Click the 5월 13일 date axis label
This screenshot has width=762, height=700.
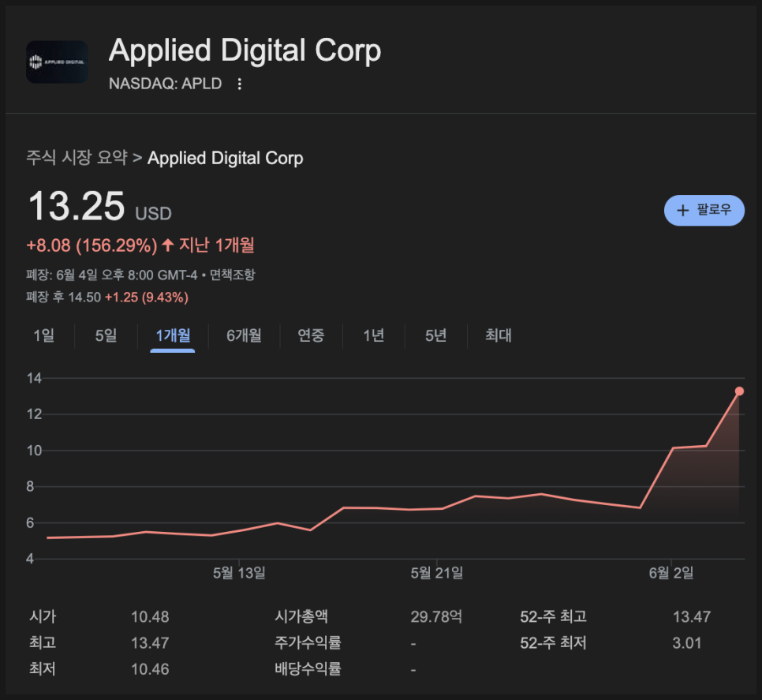(x=239, y=573)
